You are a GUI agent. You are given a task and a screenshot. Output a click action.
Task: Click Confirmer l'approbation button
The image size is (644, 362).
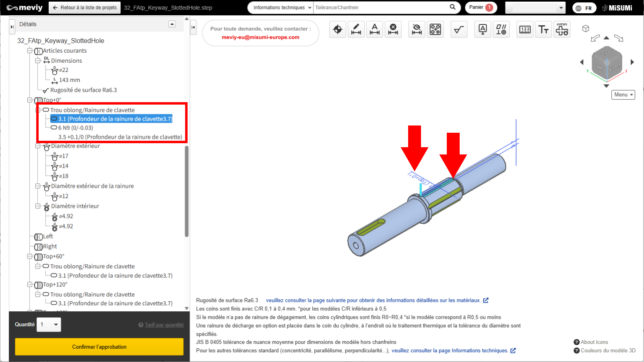coord(99,347)
